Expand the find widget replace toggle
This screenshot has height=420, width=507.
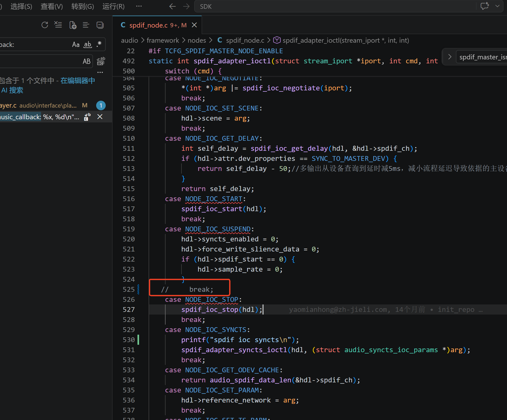(450, 57)
